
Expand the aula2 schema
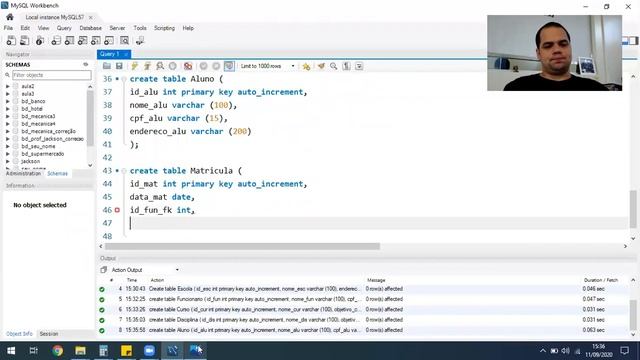click(x=8, y=86)
